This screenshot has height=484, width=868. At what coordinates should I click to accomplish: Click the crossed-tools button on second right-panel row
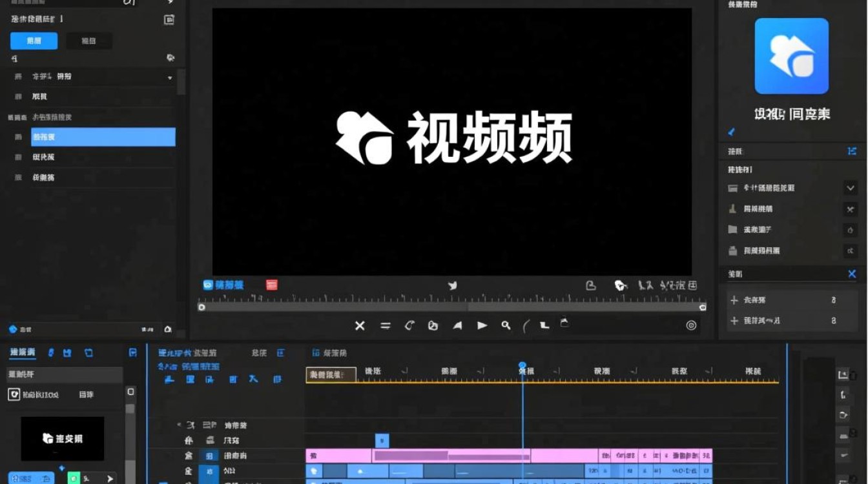(x=851, y=209)
